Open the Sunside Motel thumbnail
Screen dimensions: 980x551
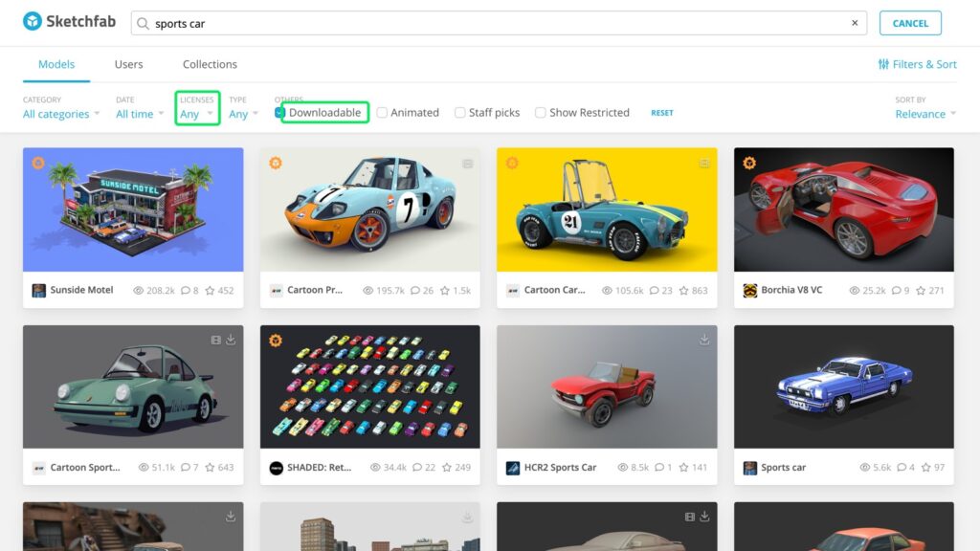[x=133, y=209]
